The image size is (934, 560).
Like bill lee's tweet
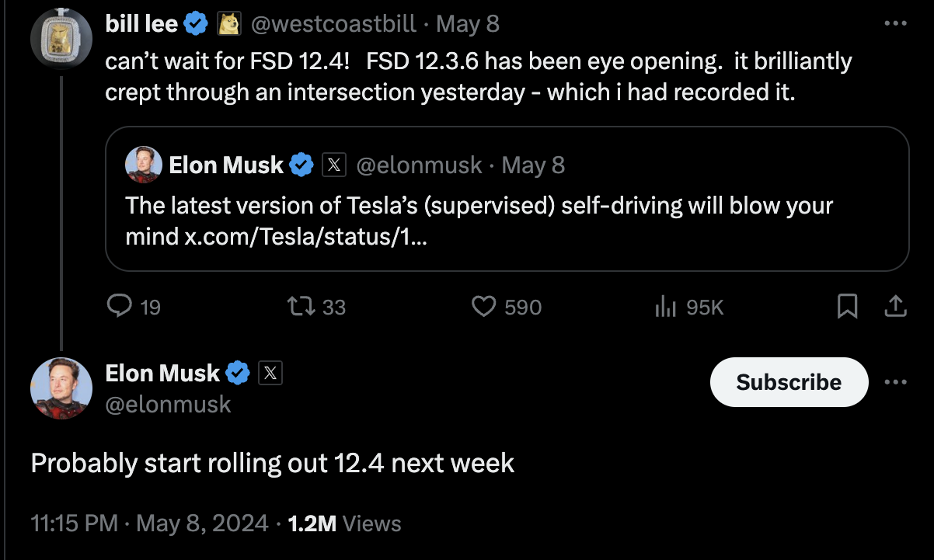[x=484, y=308]
